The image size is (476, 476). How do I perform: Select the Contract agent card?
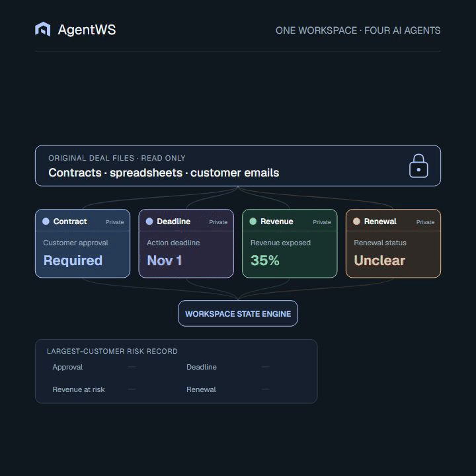coord(83,243)
